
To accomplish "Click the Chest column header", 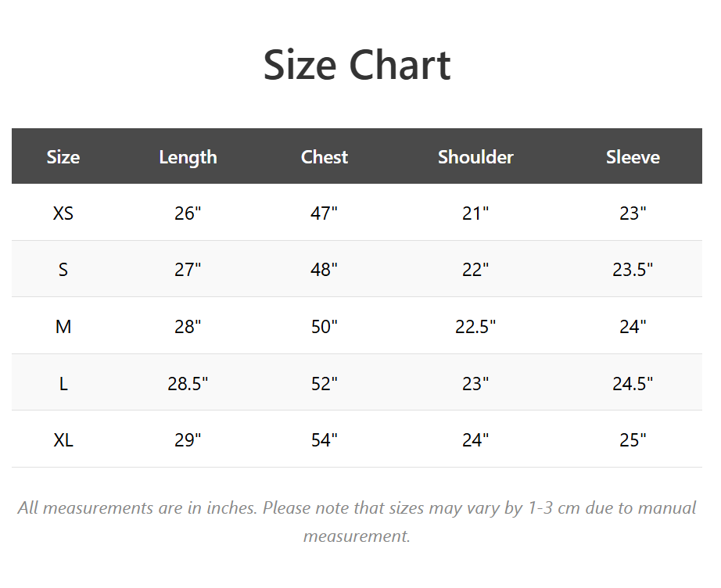I will 325,157.
